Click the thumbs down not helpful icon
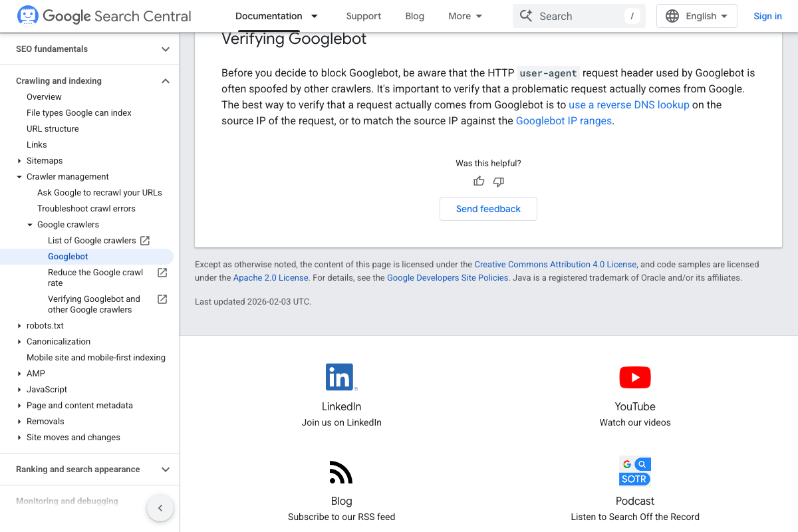Image resolution: width=798 pixels, height=532 pixels. pyautogui.click(x=499, y=182)
